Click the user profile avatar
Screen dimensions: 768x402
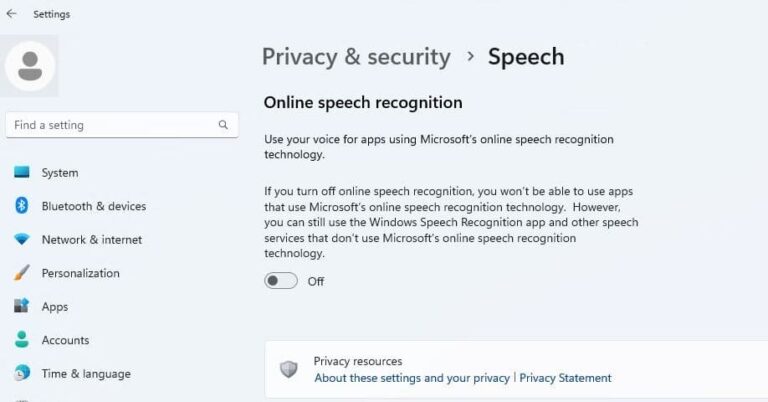(x=31, y=65)
